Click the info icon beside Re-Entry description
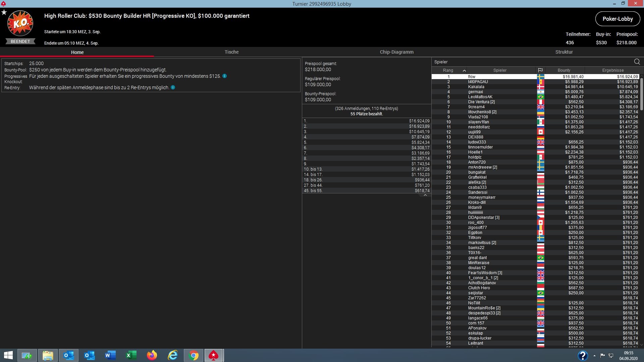This screenshot has width=644, height=362. point(173,87)
